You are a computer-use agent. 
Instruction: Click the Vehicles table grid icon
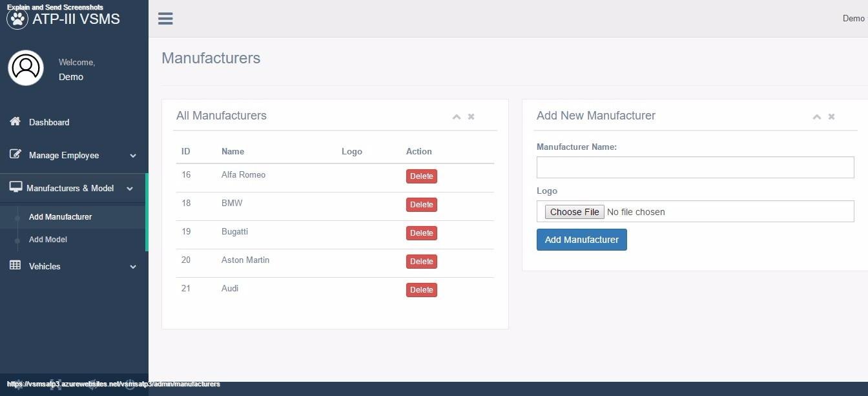point(15,266)
